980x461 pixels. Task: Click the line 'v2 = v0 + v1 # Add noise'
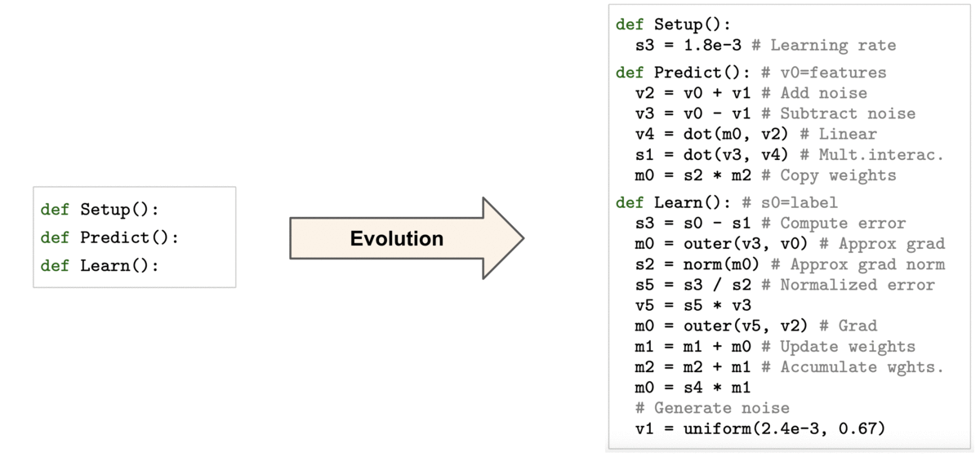[x=751, y=93]
